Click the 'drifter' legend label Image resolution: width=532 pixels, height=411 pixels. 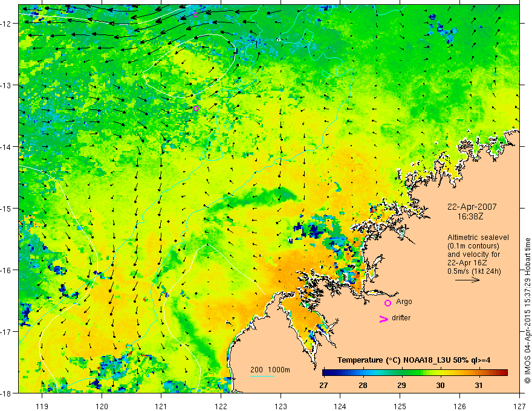click(401, 318)
